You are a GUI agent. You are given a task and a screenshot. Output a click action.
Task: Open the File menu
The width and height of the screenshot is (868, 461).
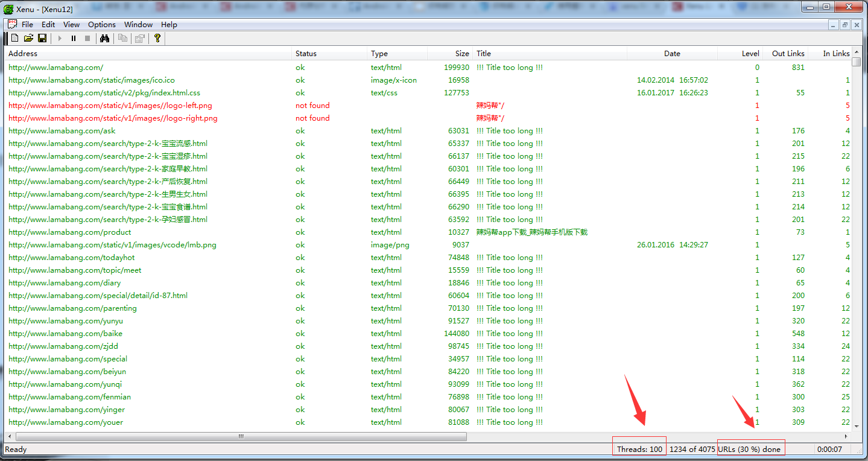click(x=28, y=24)
